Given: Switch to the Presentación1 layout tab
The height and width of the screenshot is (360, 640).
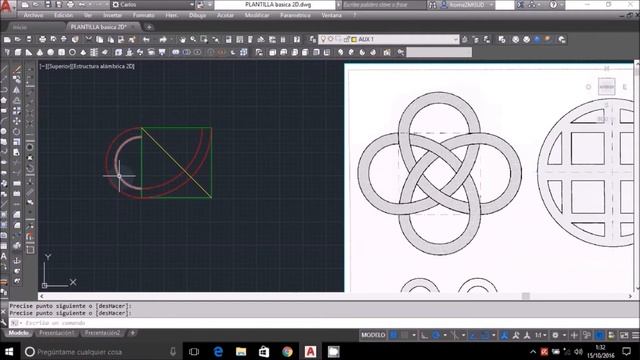Looking at the screenshot, I should 57,333.
